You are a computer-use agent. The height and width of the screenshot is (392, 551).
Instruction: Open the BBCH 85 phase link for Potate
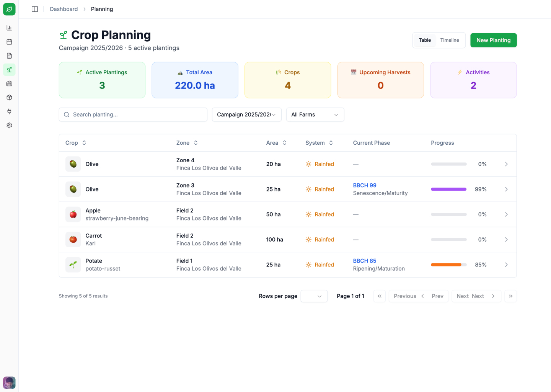click(x=364, y=261)
